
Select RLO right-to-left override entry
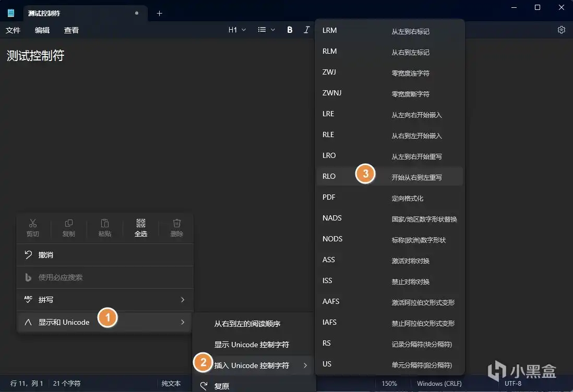point(389,176)
